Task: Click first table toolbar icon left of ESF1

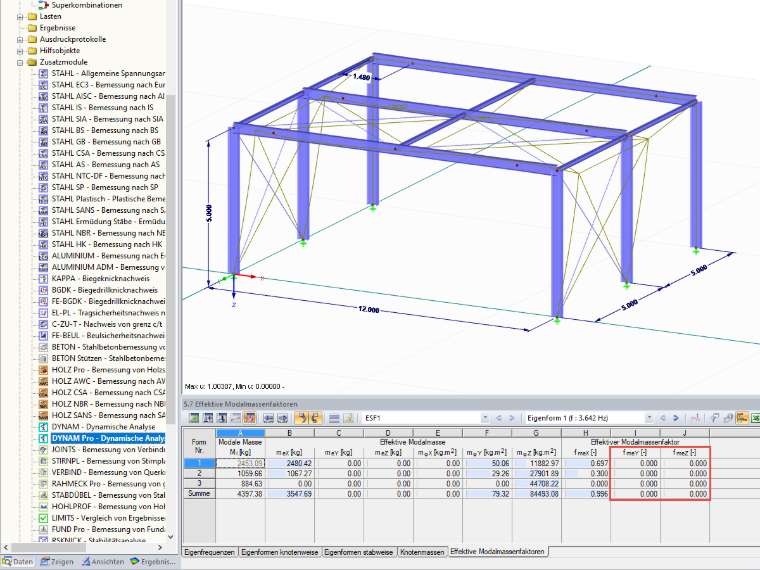Action: (x=194, y=418)
